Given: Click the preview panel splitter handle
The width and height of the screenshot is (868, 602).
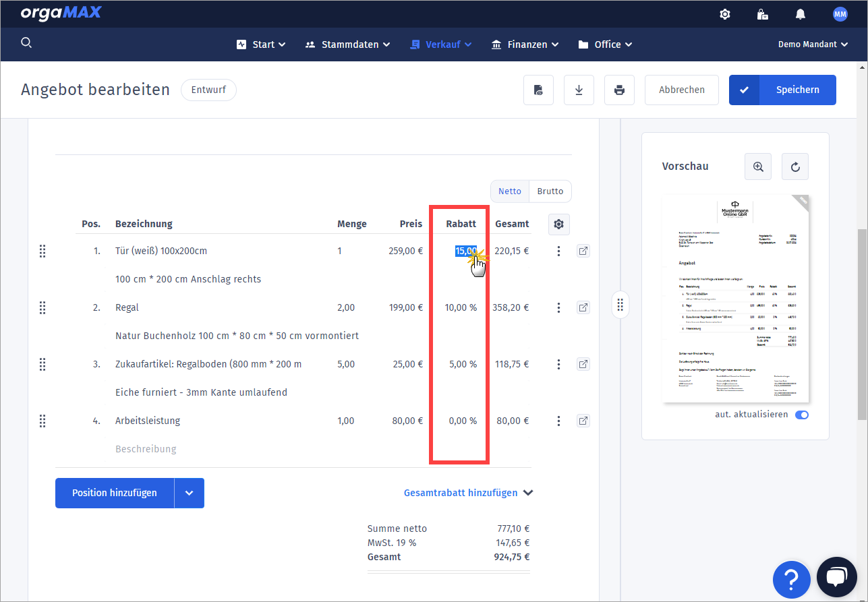Looking at the screenshot, I should tap(620, 305).
